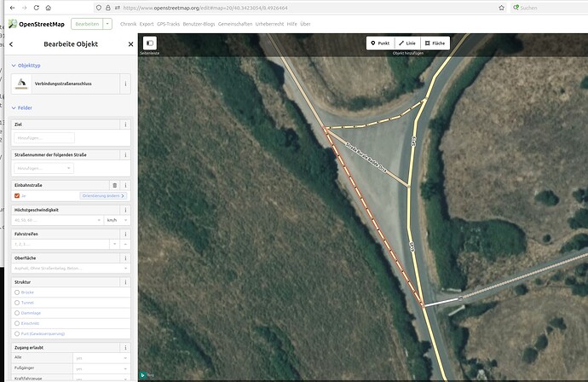
Task: Click the OpenStreetMap logo icon
Action: pyautogui.click(x=13, y=24)
